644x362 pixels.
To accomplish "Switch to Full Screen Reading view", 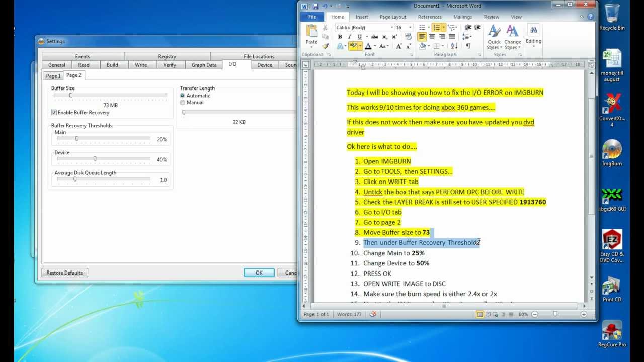I will 488,314.
